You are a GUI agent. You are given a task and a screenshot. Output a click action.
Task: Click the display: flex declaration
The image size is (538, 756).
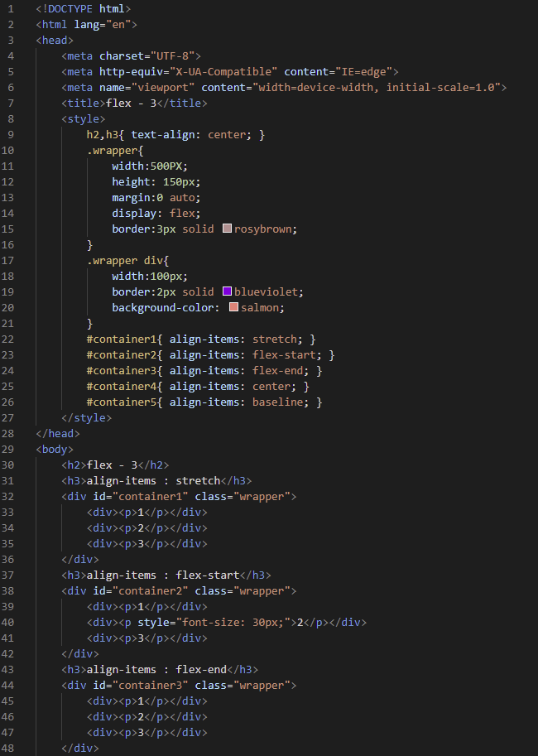coord(156,213)
